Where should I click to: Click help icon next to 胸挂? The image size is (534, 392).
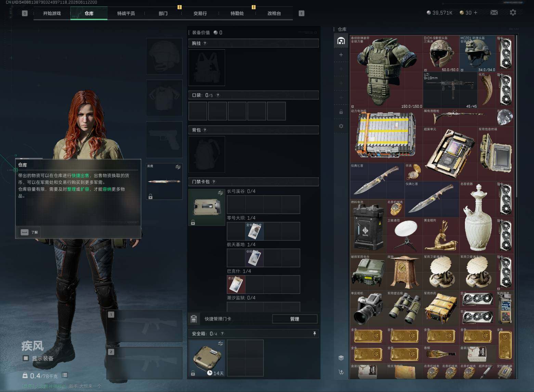[x=205, y=43]
